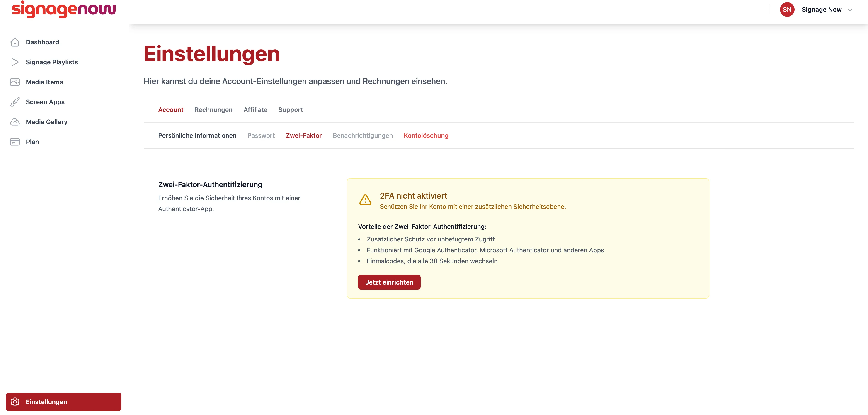The height and width of the screenshot is (415, 868).
Task: Click the 'Hier kannst du deine Account-Einstellungen' description
Action: (x=296, y=81)
